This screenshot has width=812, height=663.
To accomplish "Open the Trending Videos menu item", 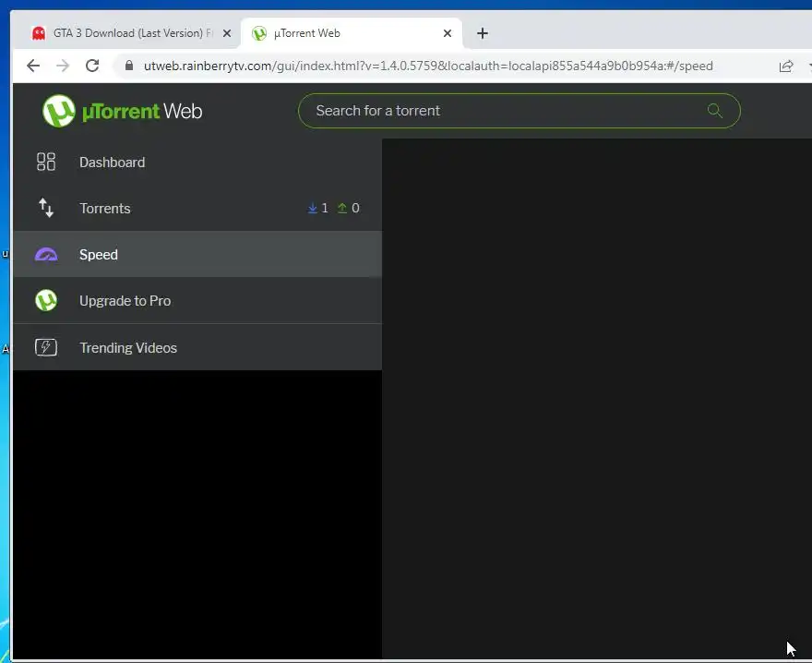I will click(197, 347).
